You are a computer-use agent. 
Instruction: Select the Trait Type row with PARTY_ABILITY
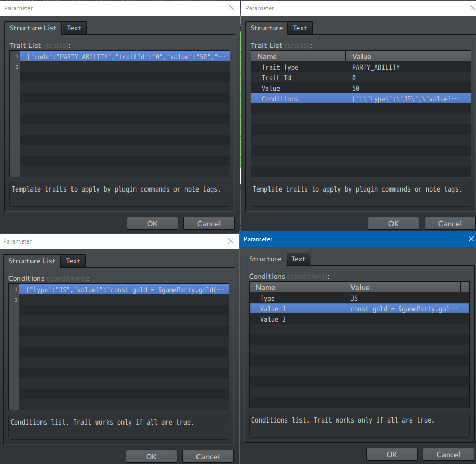click(360, 67)
